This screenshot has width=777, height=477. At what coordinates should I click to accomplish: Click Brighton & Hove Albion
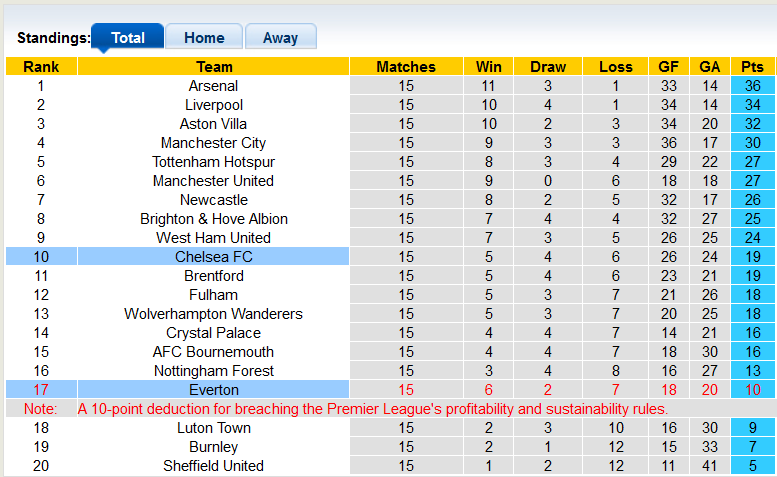(x=213, y=219)
